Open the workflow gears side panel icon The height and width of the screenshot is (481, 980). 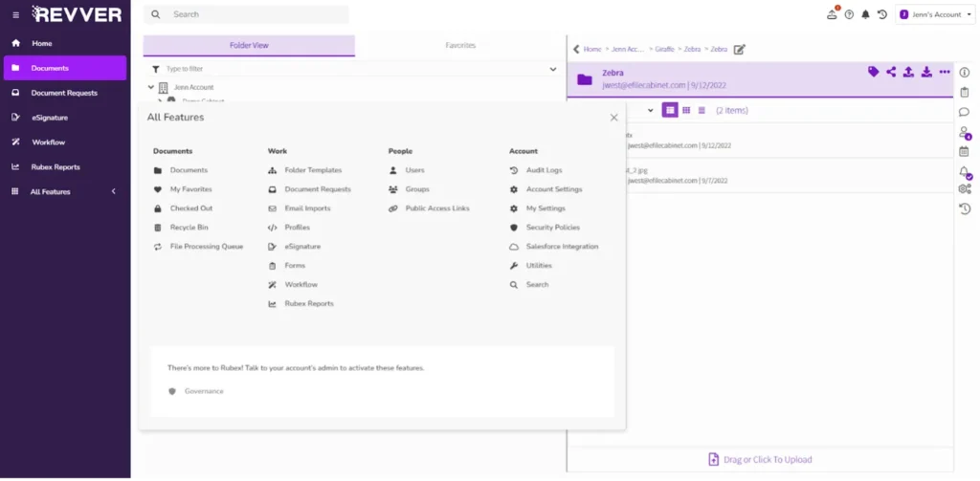[965, 188]
